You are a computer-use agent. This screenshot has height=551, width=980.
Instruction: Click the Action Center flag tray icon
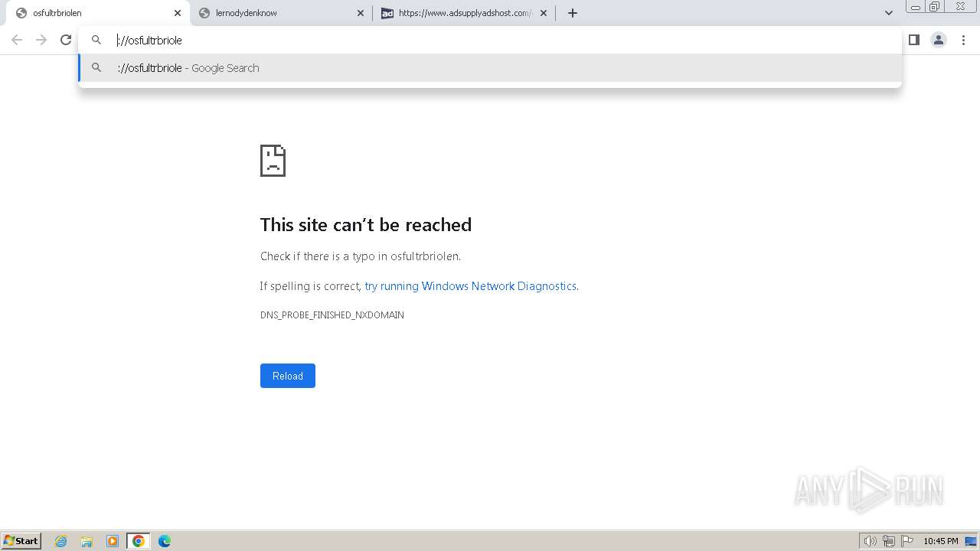pyautogui.click(x=907, y=541)
